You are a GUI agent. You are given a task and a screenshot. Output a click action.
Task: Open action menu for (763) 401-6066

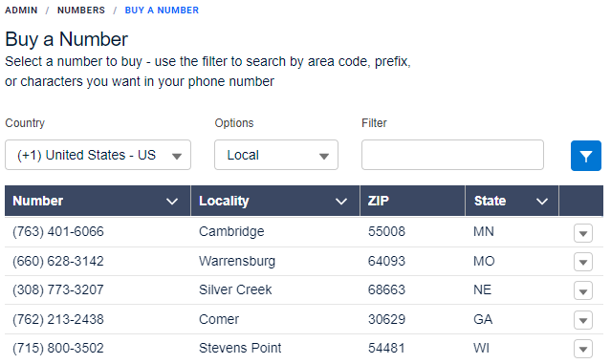pyautogui.click(x=583, y=233)
